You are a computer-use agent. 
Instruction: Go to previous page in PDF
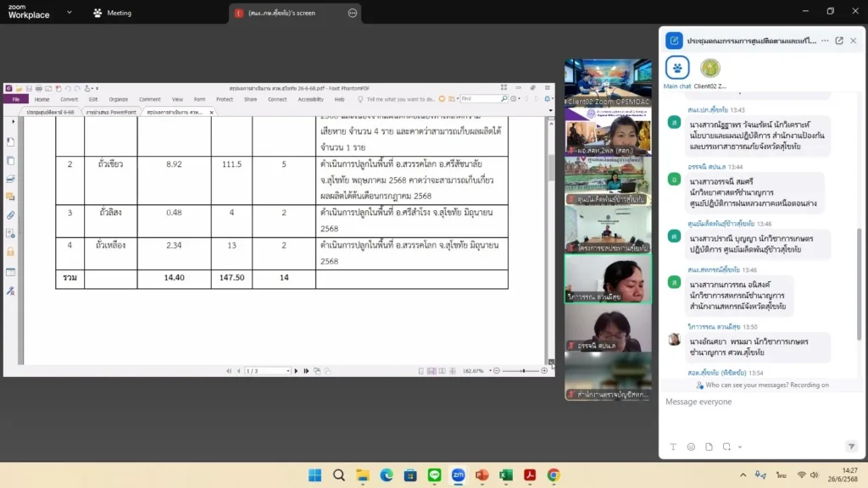238,371
